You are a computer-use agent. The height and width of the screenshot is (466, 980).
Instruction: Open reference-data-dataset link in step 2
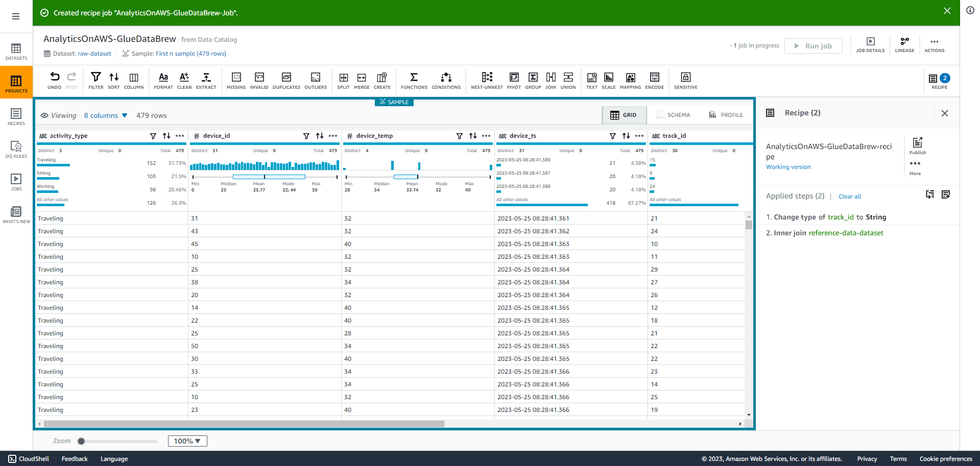point(846,233)
